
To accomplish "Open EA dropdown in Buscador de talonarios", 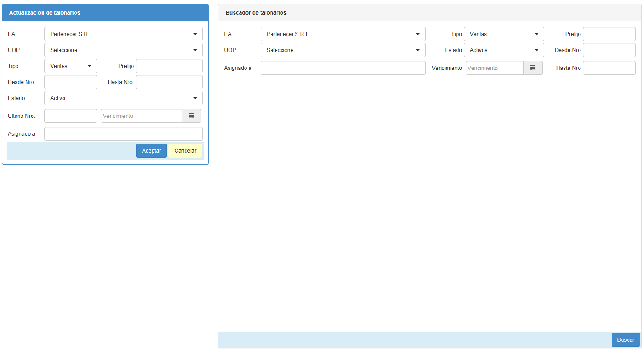I will click(343, 34).
